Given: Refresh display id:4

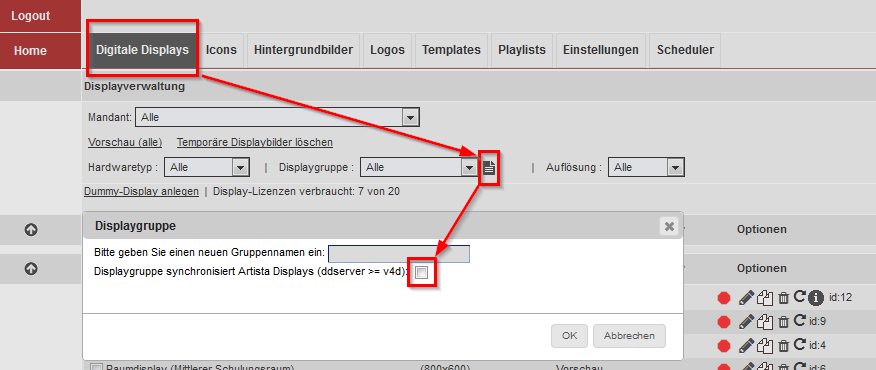Looking at the screenshot, I should click(799, 344).
